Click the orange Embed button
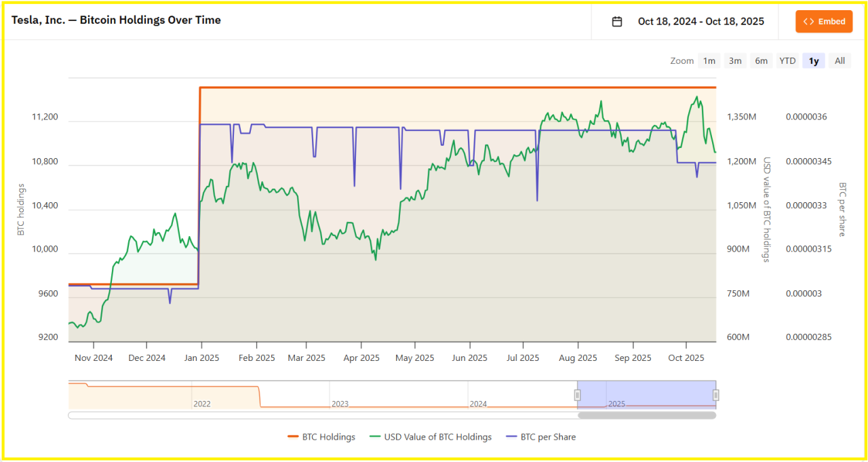The width and height of the screenshot is (868, 462). [x=824, y=22]
